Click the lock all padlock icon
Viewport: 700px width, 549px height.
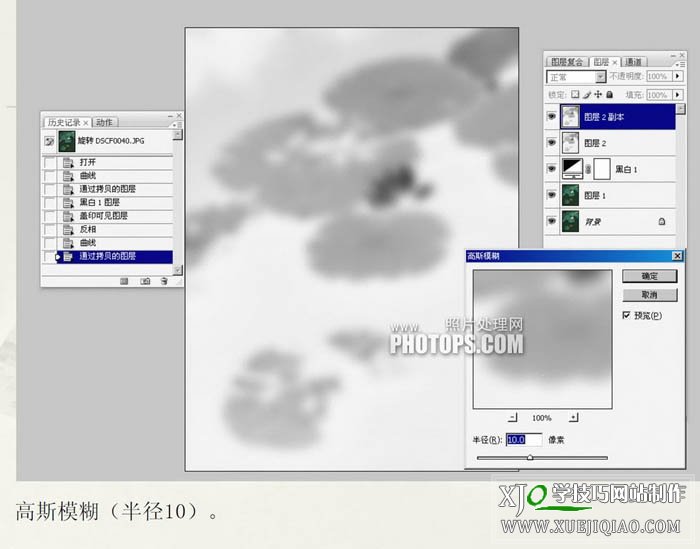click(609, 95)
